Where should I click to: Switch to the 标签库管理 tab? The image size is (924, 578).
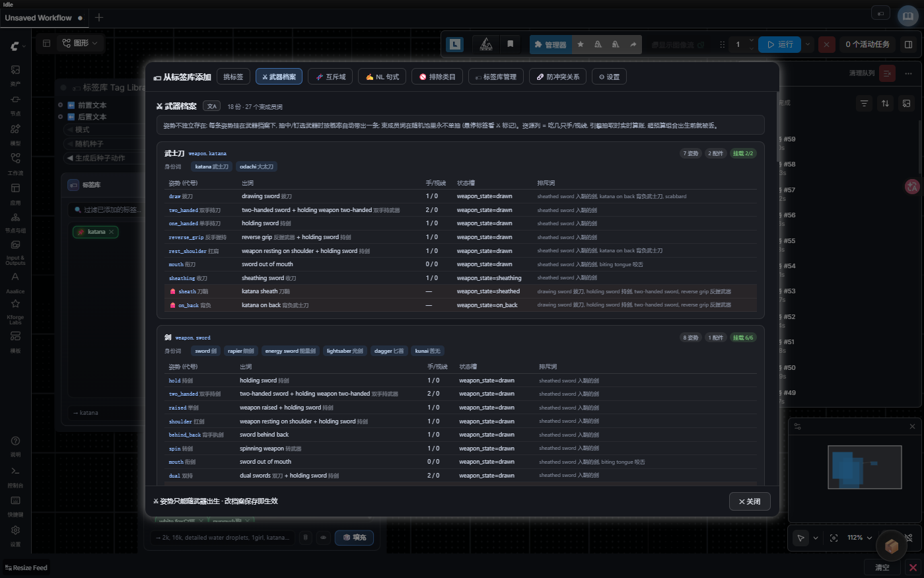496,77
